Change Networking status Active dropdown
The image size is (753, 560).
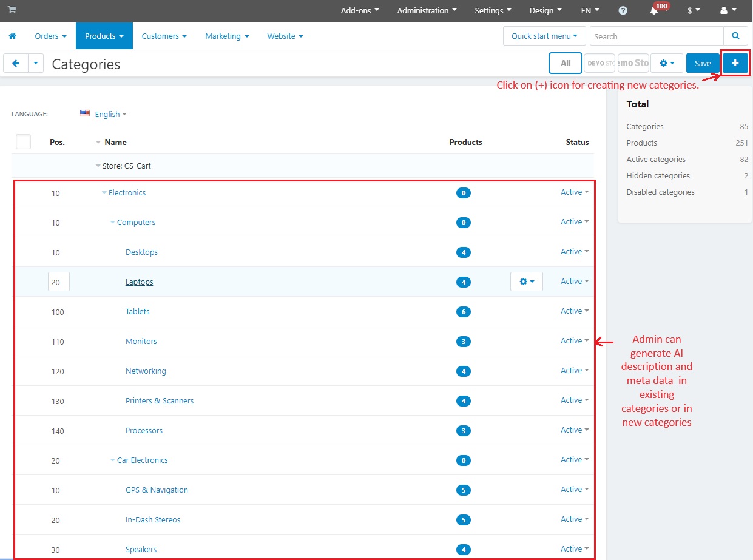(x=575, y=371)
